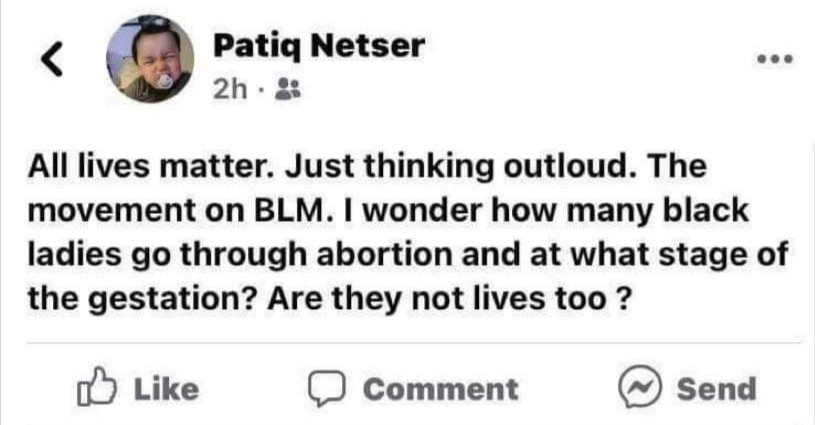
Task: Click the Send text label
Action: pos(717,389)
